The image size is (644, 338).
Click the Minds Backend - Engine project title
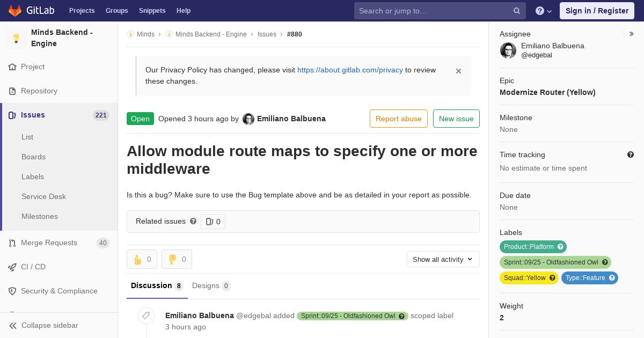(62, 38)
